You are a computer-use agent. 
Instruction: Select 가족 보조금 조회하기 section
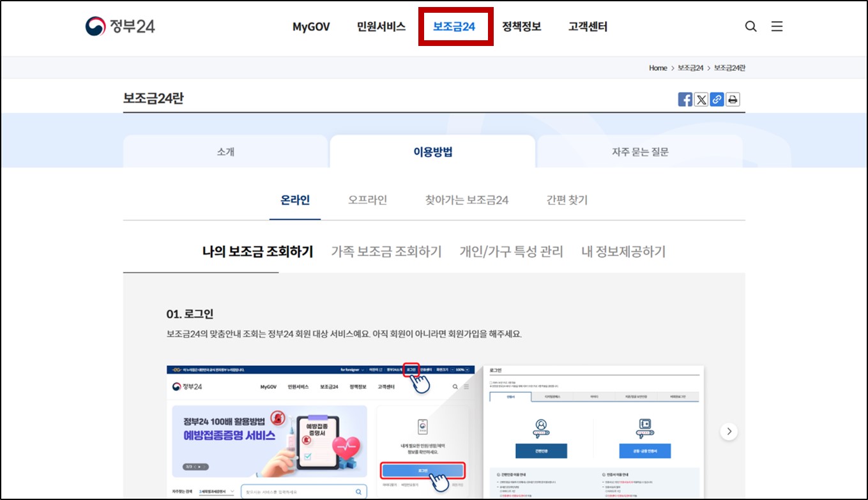(386, 252)
